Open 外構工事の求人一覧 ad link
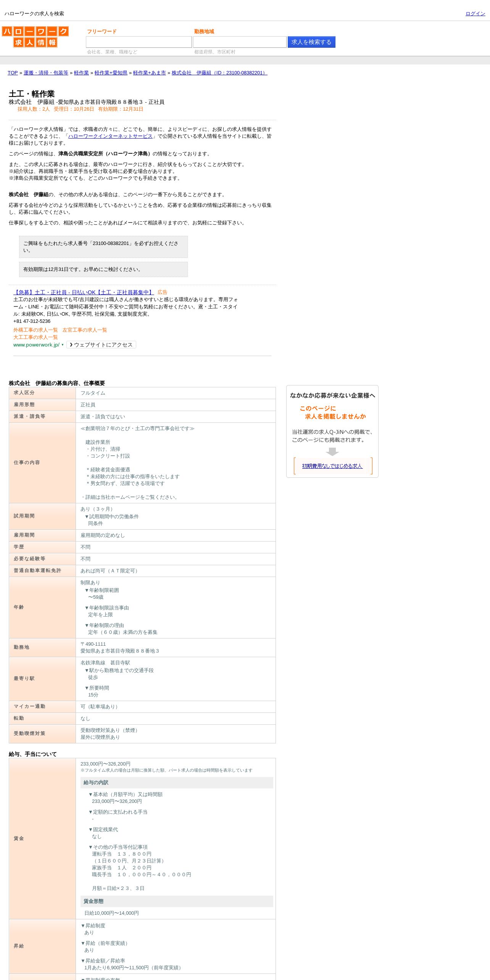This screenshot has height=980, width=490. pos(35,330)
